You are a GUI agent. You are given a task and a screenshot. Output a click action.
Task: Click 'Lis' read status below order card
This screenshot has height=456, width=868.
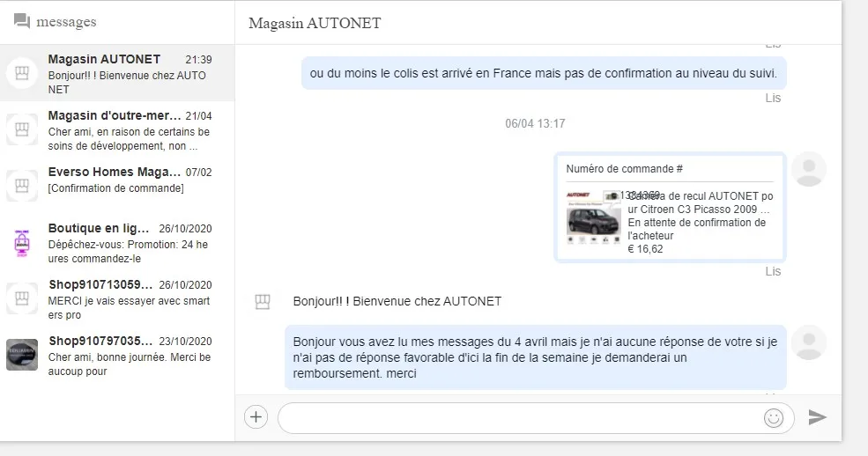[773, 271]
